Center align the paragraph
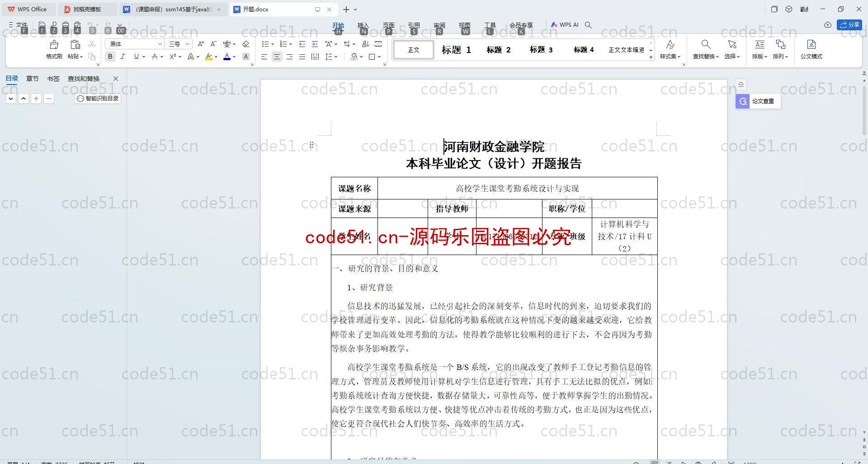The width and height of the screenshot is (868, 464). pyautogui.click(x=277, y=57)
